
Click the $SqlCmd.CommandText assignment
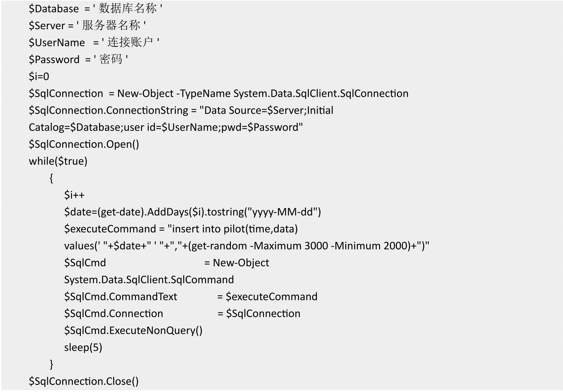[x=191, y=297]
